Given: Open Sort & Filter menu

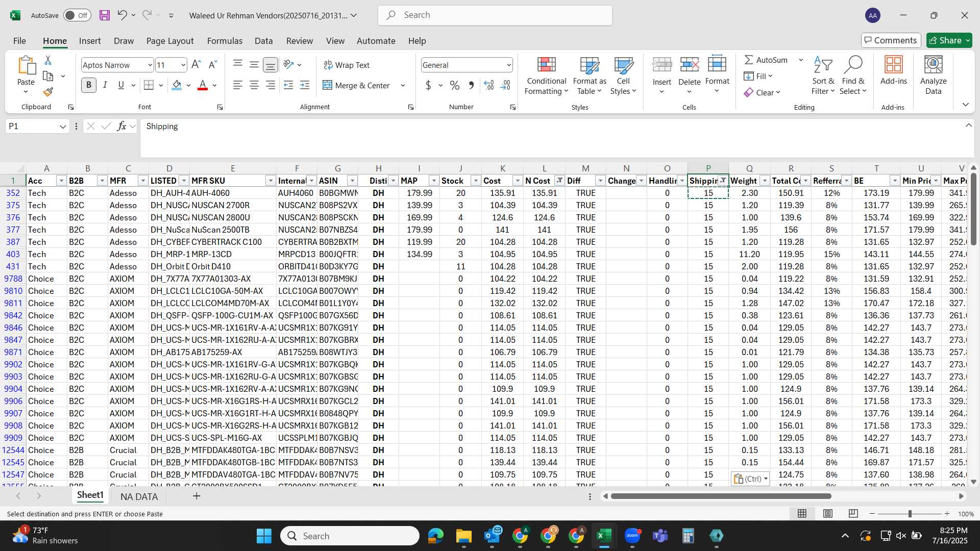Looking at the screenshot, I should 823,76.
